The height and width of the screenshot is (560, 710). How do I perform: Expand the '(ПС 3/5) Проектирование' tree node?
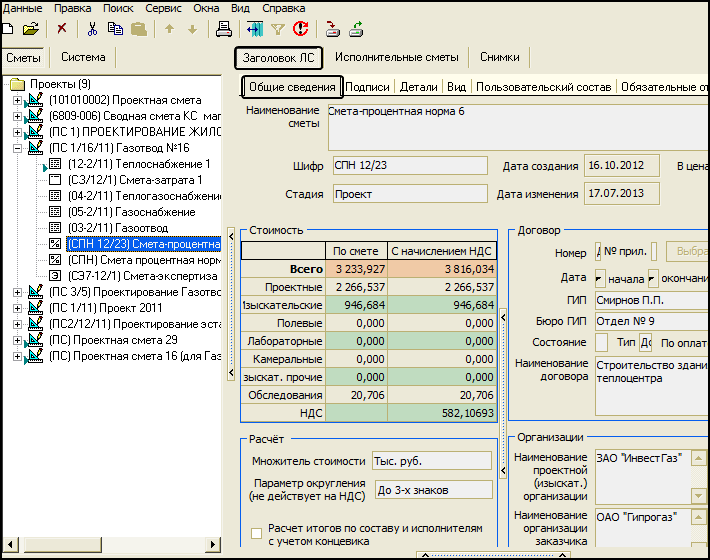tap(18, 292)
